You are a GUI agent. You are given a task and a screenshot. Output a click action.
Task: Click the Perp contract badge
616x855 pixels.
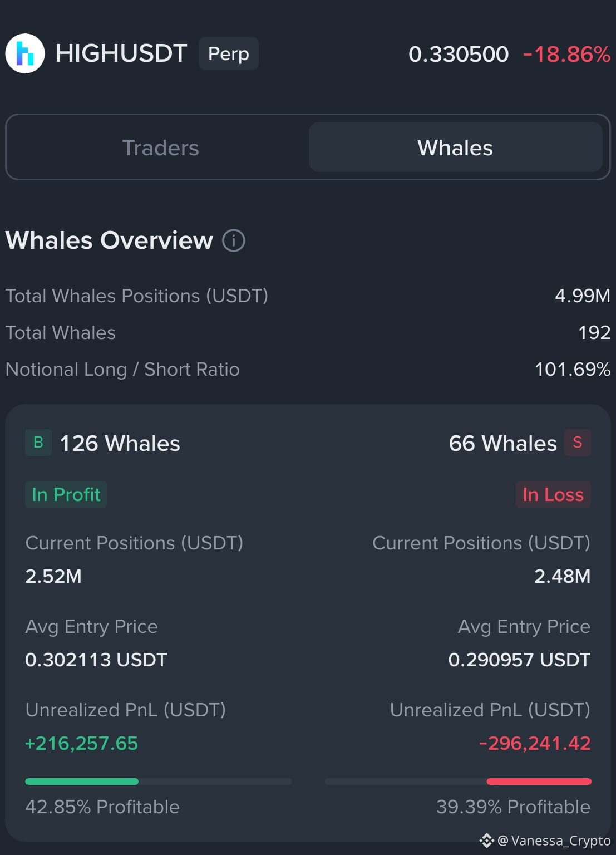[229, 53]
